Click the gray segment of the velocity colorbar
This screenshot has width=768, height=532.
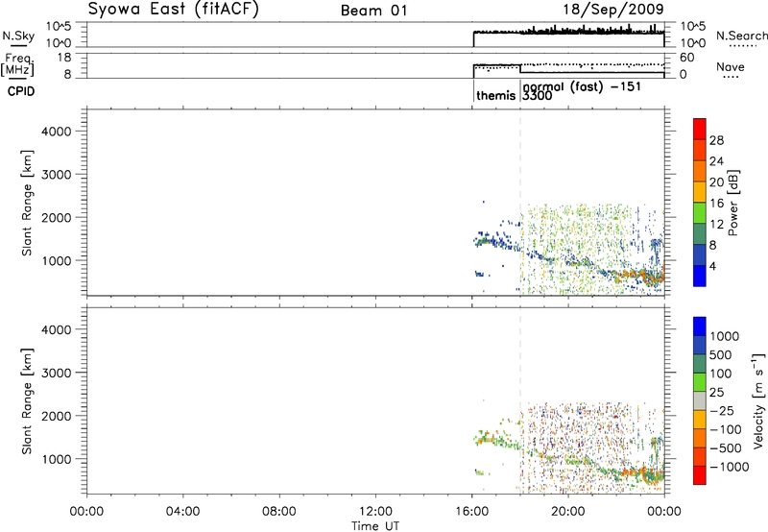[700, 401]
